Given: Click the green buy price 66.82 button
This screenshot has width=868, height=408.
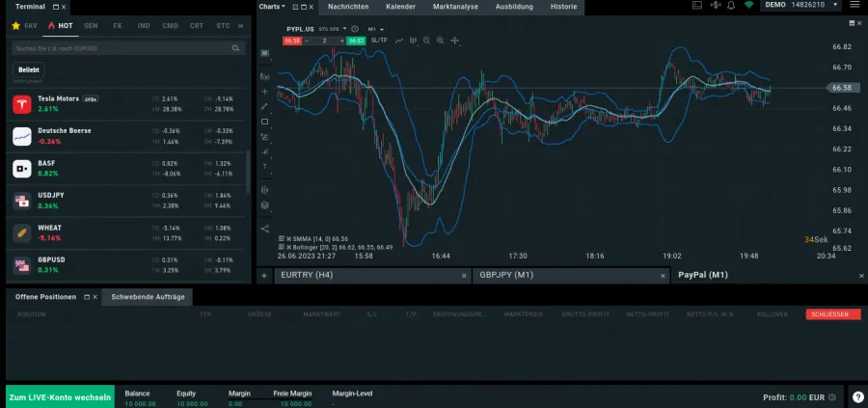Looking at the screenshot, I should [x=357, y=41].
